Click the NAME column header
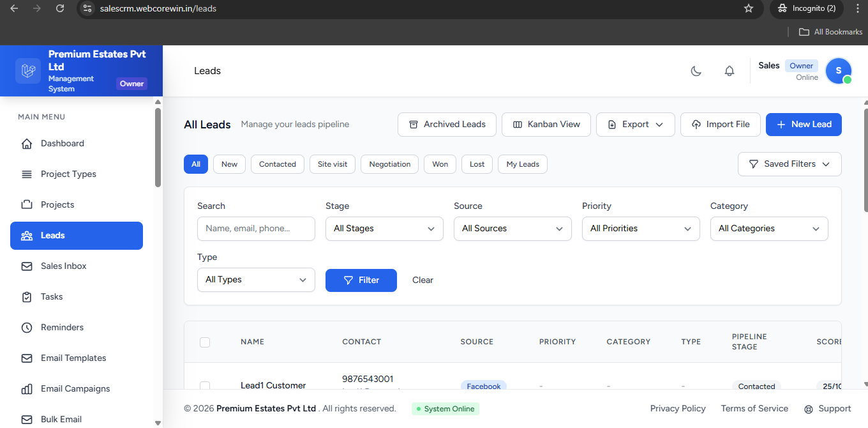 252,342
